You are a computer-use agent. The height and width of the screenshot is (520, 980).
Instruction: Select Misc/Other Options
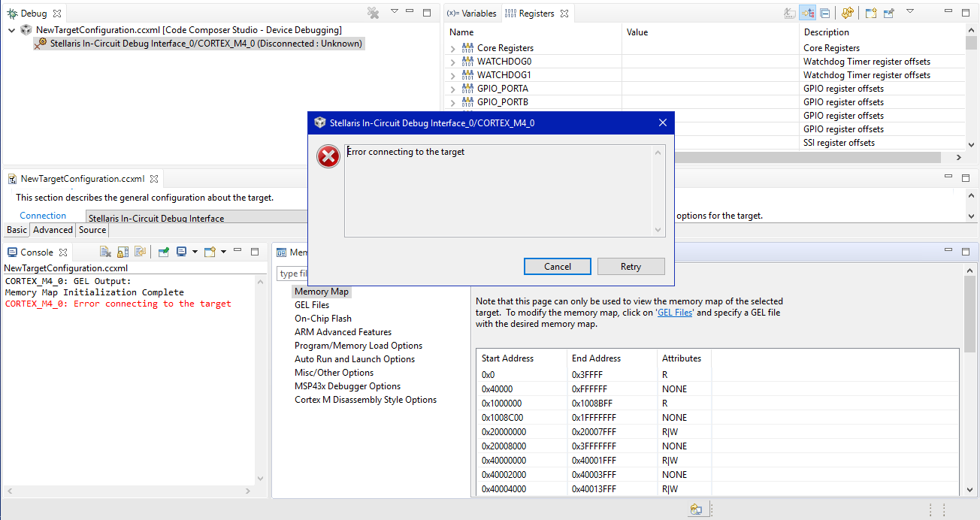click(x=334, y=373)
